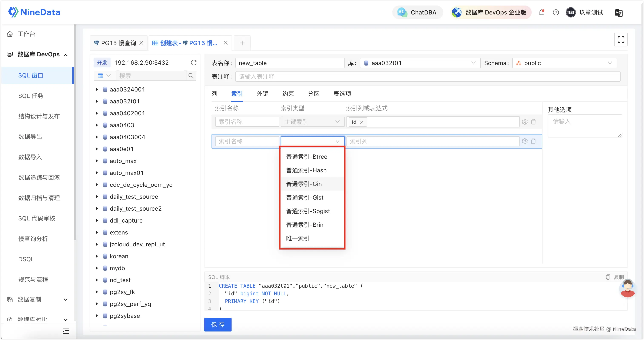Viewport: 644px width, 340px height.
Task: Click the notification bell icon
Action: click(x=541, y=13)
